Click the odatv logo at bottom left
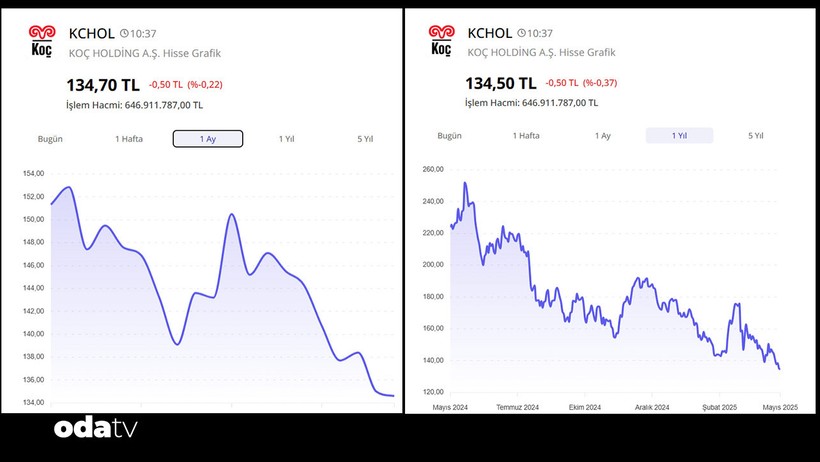 coord(95,429)
